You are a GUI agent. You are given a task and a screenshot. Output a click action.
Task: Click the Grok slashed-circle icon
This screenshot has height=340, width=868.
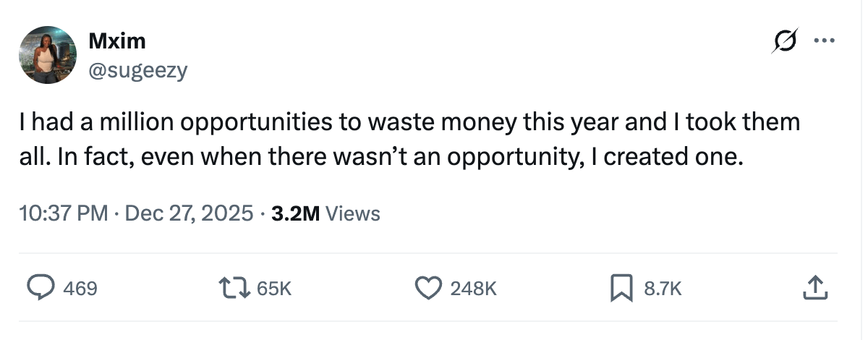784,43
